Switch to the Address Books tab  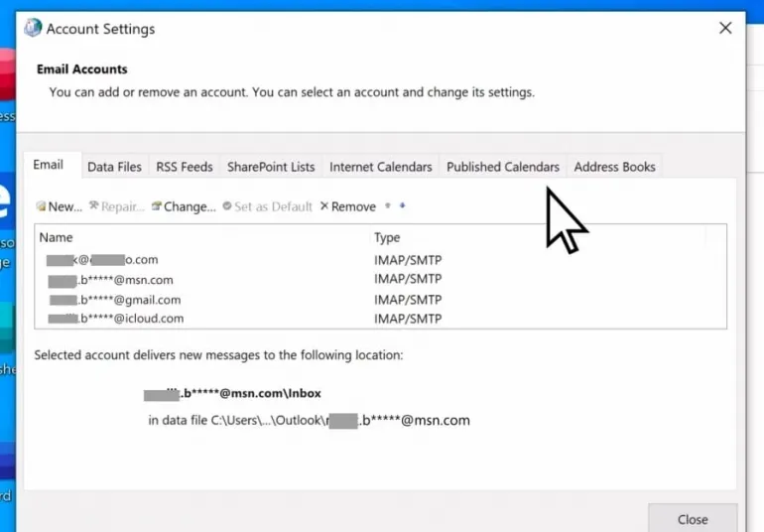tap(614, 167)
